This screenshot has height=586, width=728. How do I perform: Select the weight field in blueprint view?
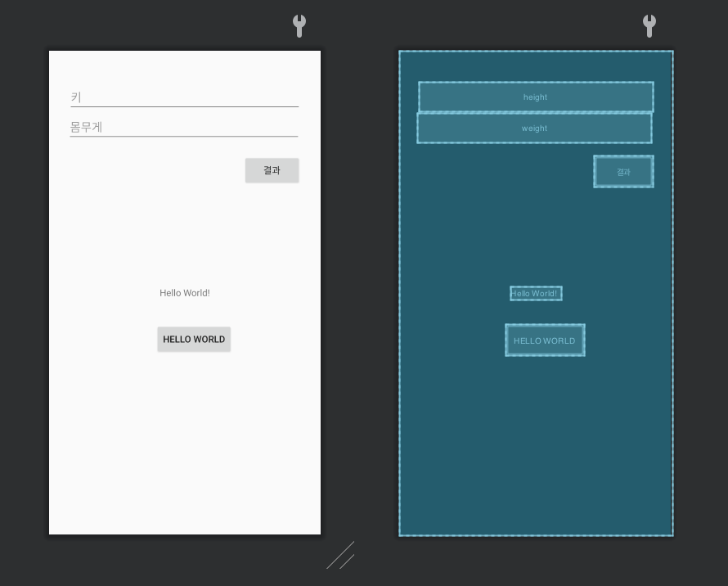tap(534, 128)
